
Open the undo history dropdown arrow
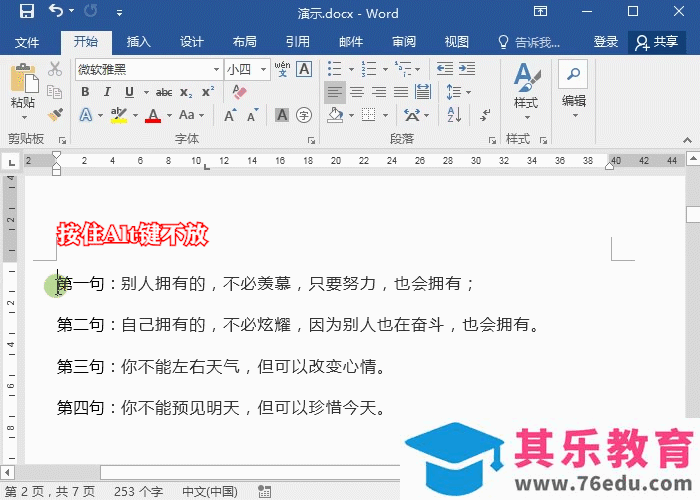pos(71,11)
